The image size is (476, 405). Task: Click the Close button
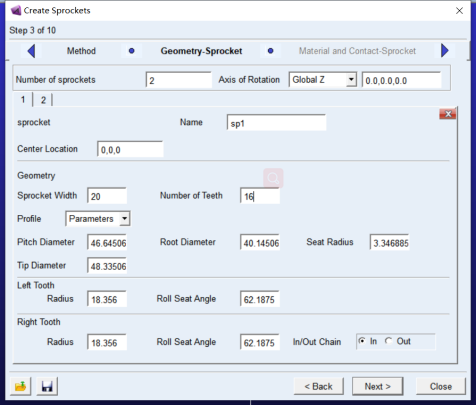(x=441, y=386)
